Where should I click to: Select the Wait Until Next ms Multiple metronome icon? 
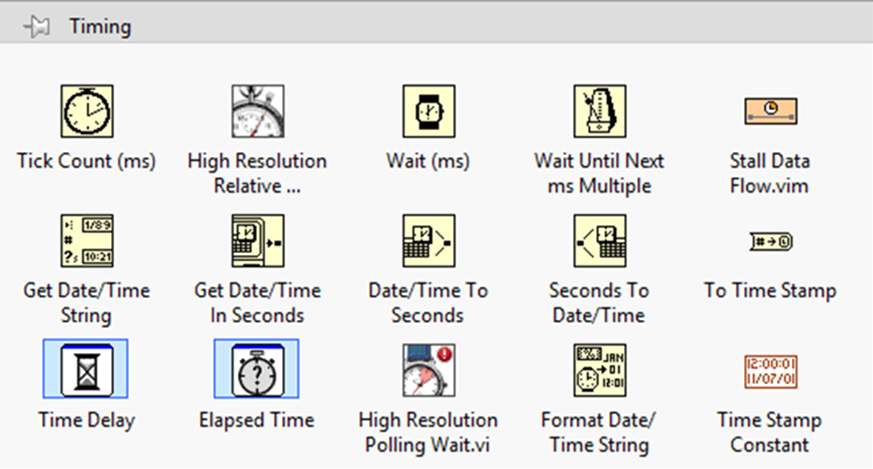pos(599,110)
